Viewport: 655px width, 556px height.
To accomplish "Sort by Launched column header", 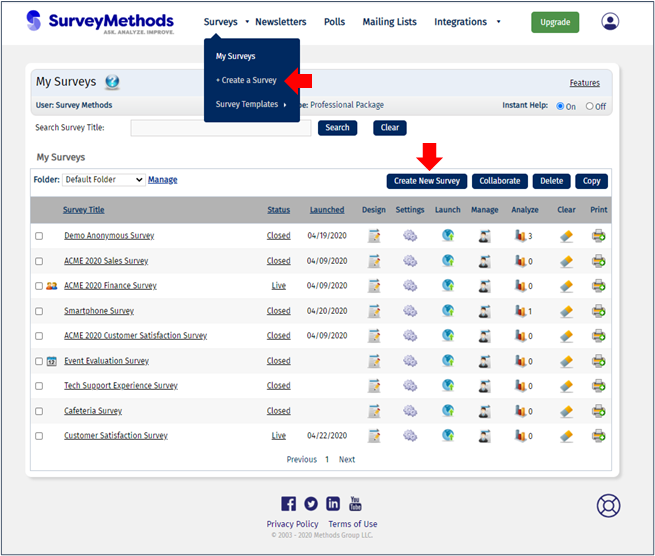I will pos(327,210).
